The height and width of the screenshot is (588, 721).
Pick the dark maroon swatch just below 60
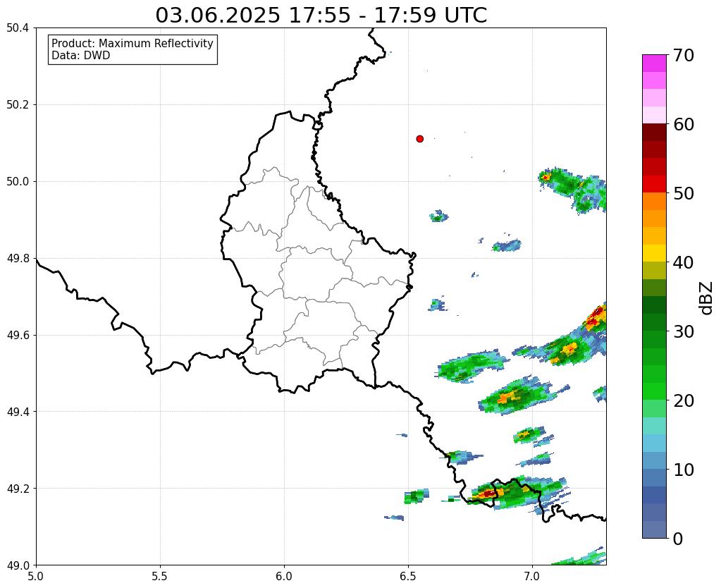tap(654, 132)
